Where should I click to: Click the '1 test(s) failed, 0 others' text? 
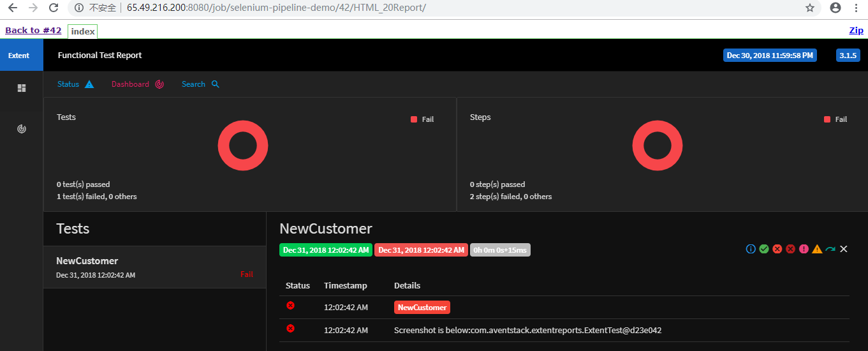[x=97, y=197]
